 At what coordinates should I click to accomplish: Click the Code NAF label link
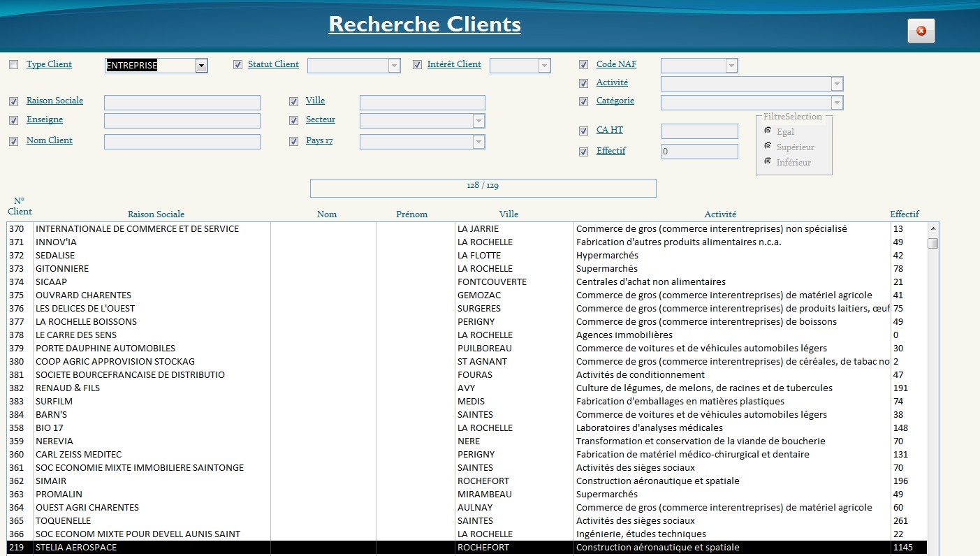(x=616, y=64)
